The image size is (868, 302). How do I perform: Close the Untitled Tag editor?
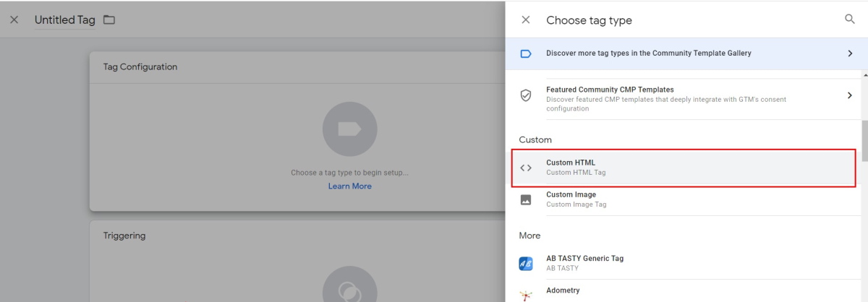pyautogui.click(x=14, y=20)
